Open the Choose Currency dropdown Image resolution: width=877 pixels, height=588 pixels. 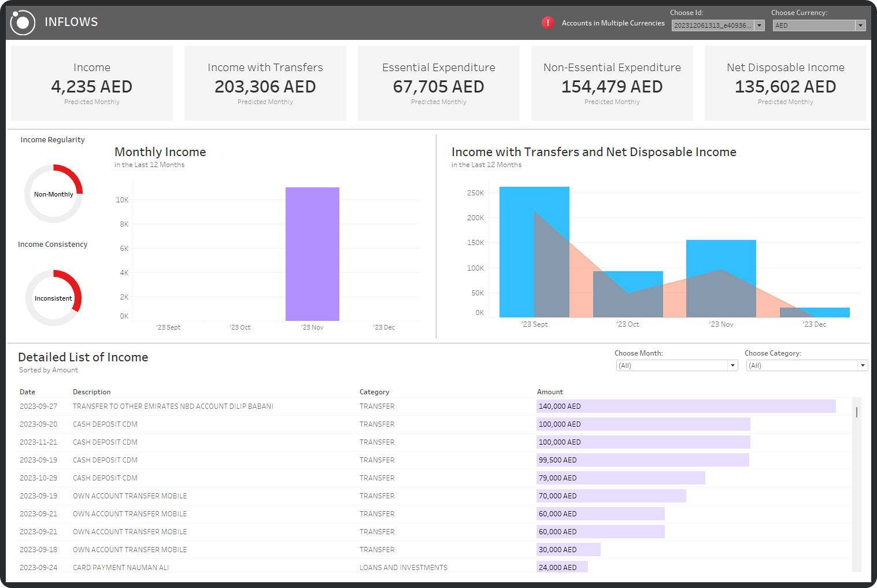[x=861, y=25]
